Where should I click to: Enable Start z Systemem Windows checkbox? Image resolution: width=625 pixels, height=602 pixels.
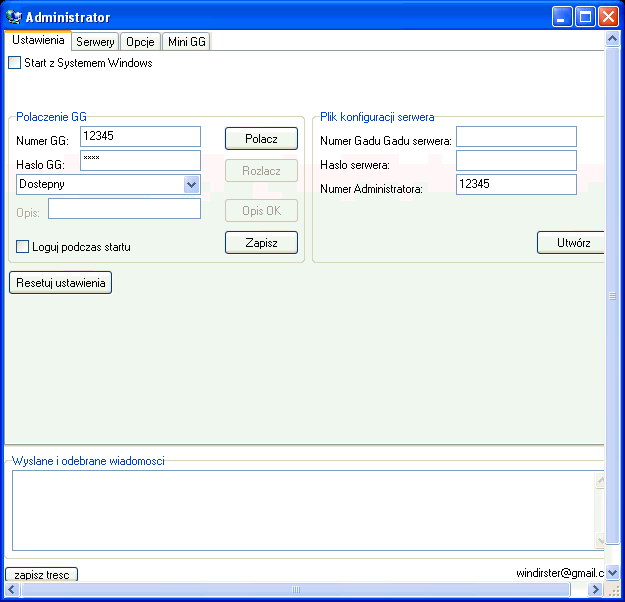tap(14, 63)
